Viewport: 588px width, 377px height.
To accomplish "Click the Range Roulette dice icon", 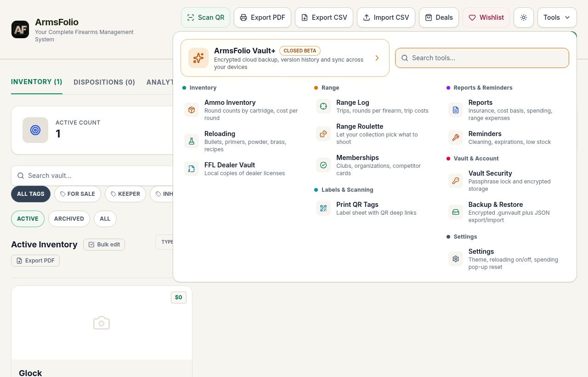I will point(323,134).
